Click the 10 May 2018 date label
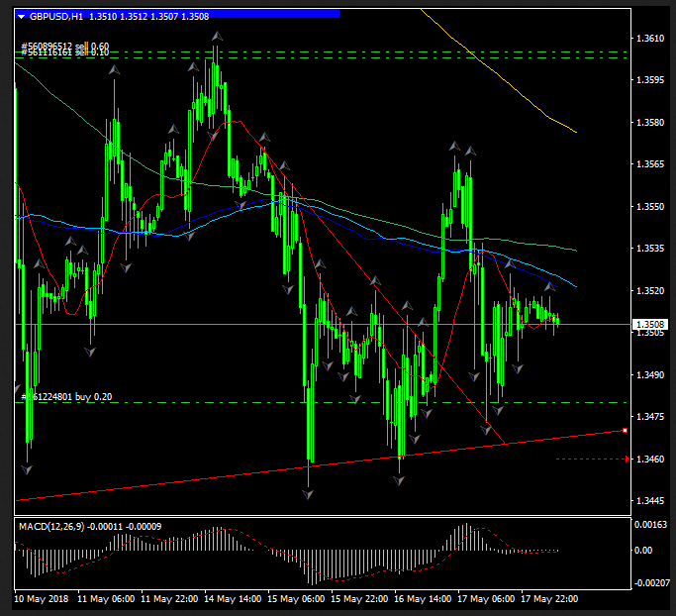Screen dimensions: 676x616 (41, 599)
